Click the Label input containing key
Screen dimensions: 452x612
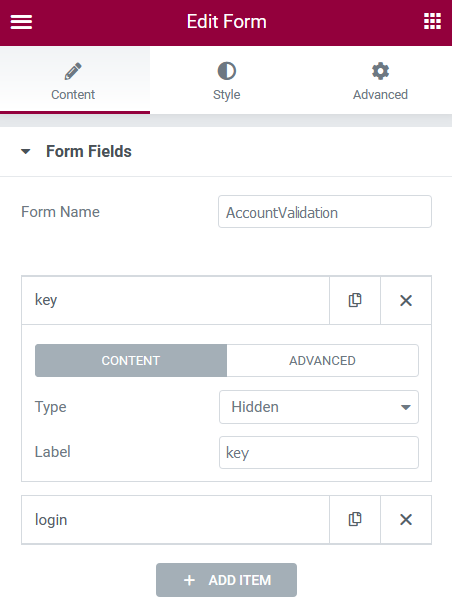(319, 452)
